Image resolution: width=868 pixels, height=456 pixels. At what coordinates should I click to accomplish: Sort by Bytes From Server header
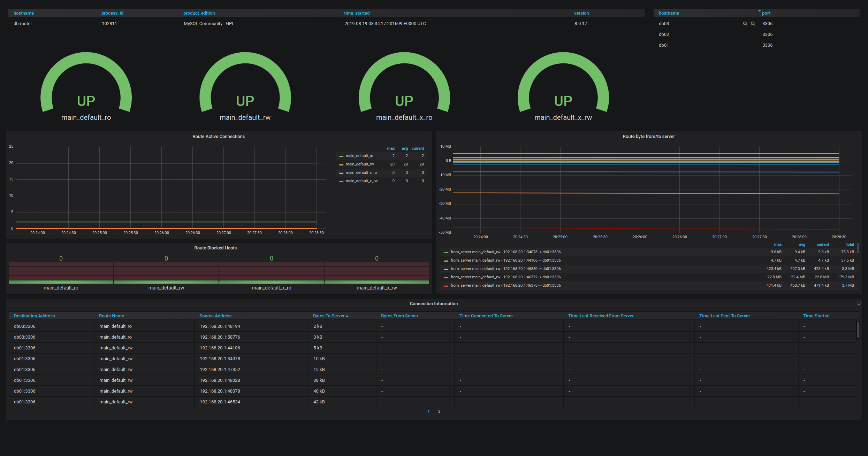pyautogui.click(x=399, y=316)
